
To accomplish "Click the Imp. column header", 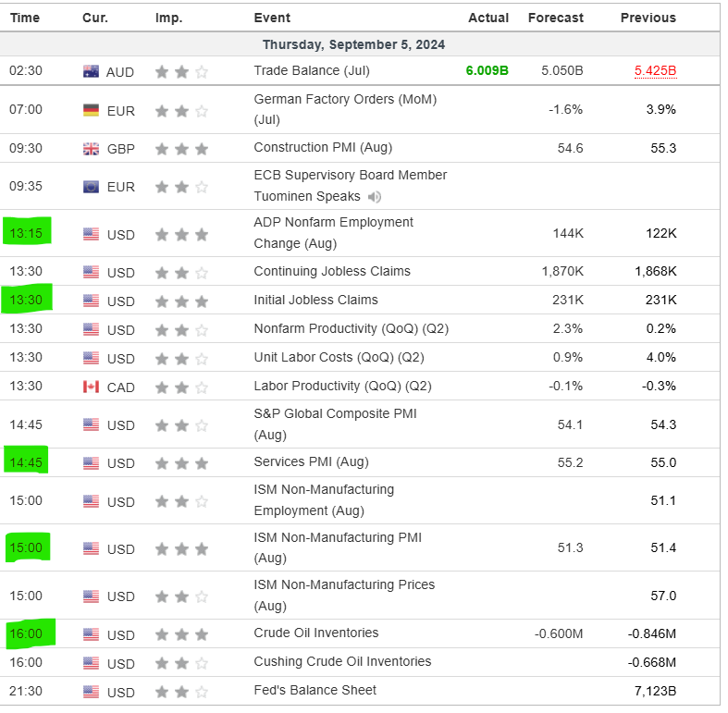I will [x=168, y=18].
